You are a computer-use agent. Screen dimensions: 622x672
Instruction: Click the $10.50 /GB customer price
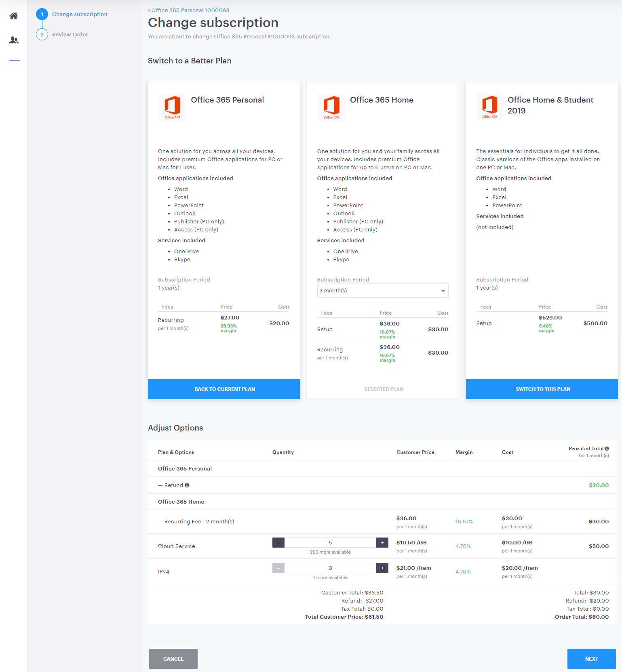tap(411, 542)
